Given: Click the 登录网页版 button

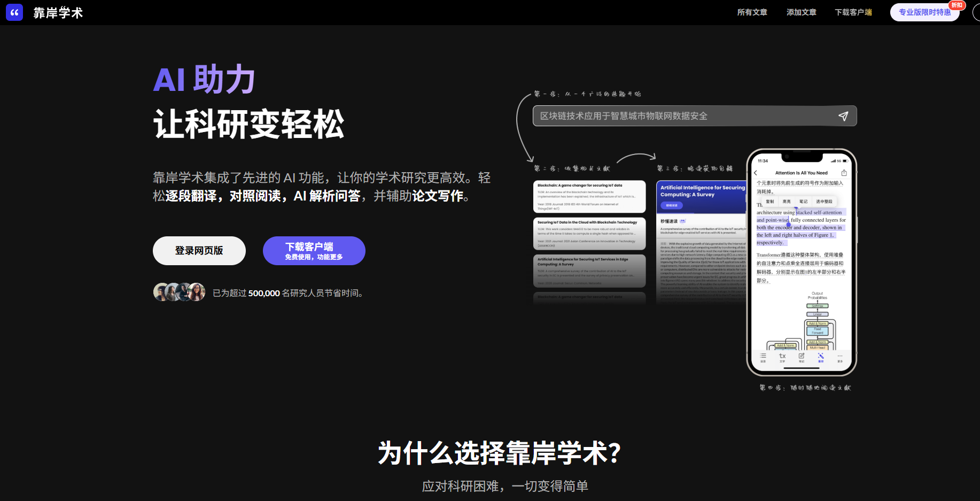Looking at the screenshot, I should pos(199,251).
